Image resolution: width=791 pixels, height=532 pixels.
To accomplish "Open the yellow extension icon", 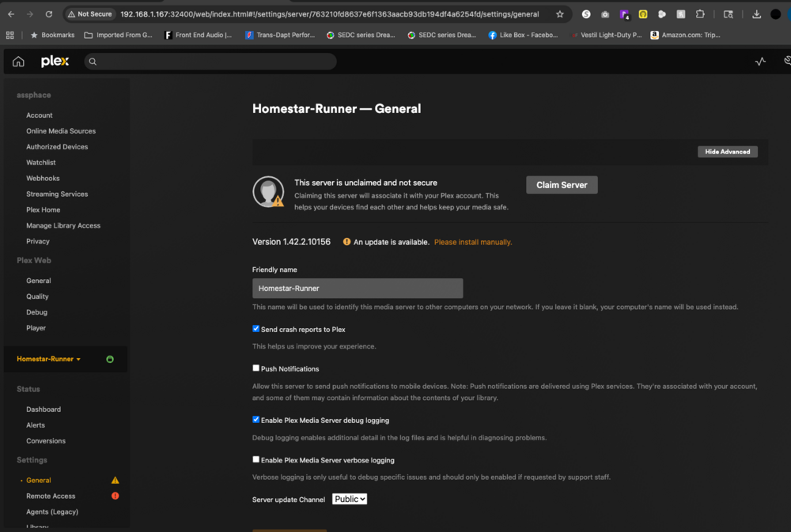I will 643,14.
